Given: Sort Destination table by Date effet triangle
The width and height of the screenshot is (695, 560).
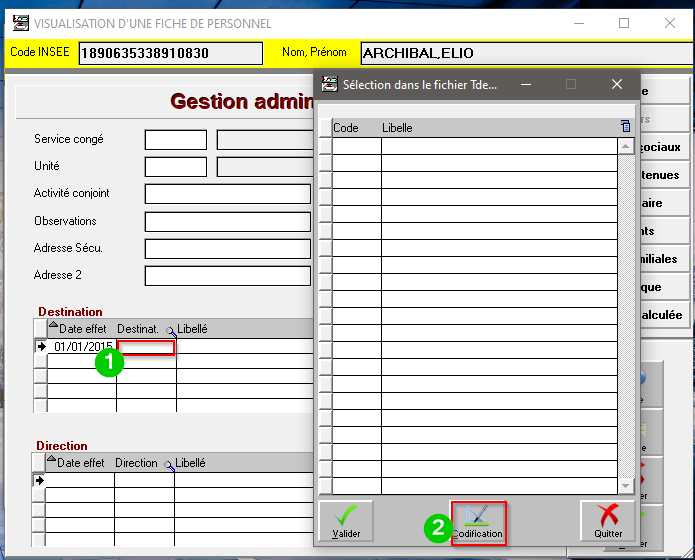Looking at the screenshot, I should coord(53,328).
